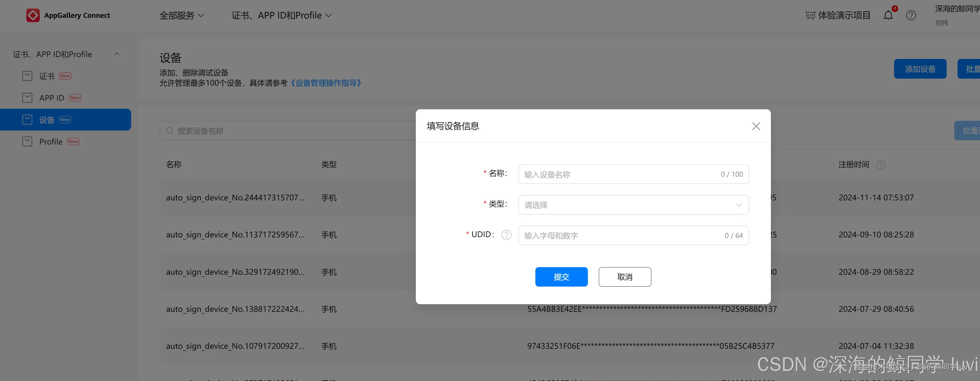Click the 体验演示项目 presentation icon
980x381 pixels.
click(x=810, y=15)
